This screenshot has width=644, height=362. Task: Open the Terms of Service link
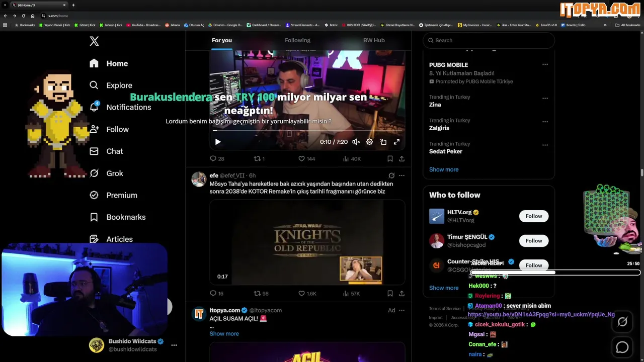tap(445, 309)
